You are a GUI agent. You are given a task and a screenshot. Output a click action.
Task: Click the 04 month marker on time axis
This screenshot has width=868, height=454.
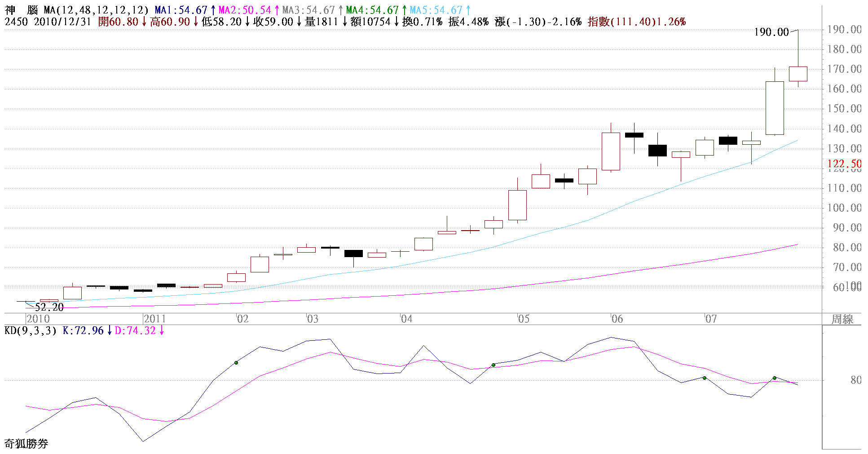(x=406, y=319)
